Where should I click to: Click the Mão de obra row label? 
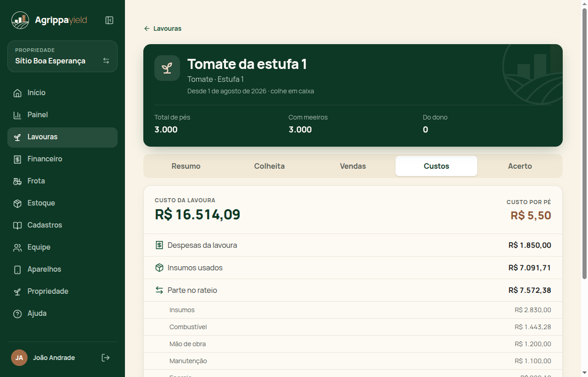187,344
